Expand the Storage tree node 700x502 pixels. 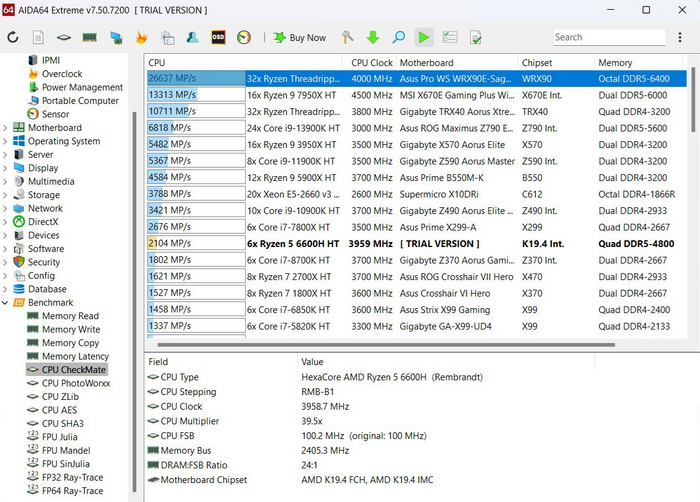7,195
